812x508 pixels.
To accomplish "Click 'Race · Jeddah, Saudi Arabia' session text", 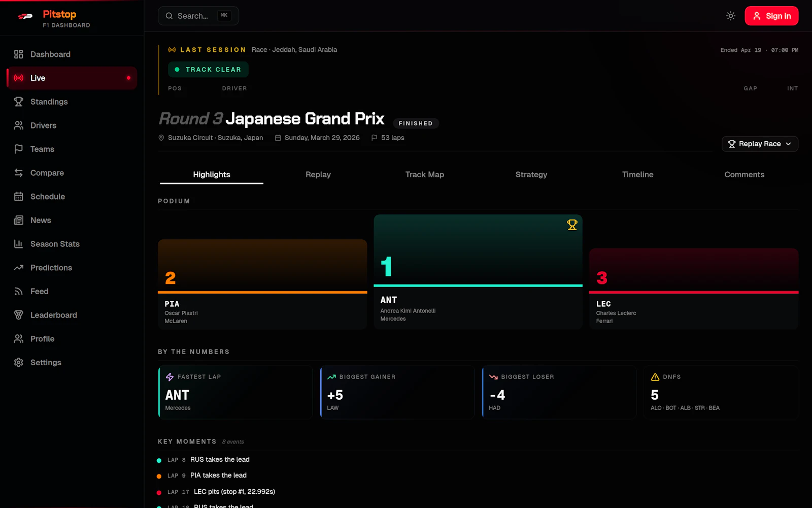I will [x=294, y=50].
